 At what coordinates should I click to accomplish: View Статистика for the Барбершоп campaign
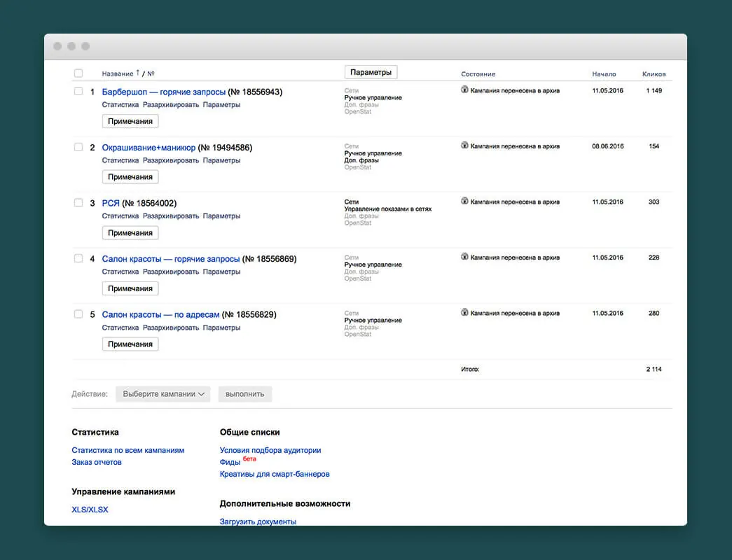coord(120,104)
